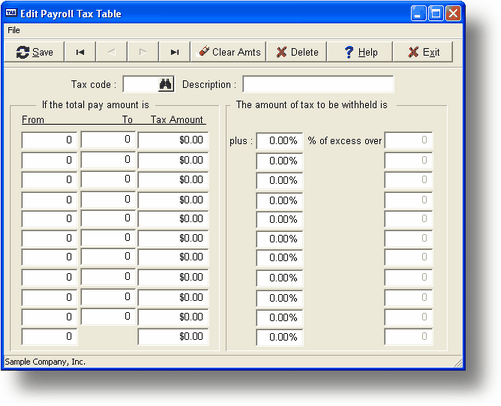501x406 pixels.
Task: Select the first row From field
Action: pyautogui.click(x=49, y=140)
